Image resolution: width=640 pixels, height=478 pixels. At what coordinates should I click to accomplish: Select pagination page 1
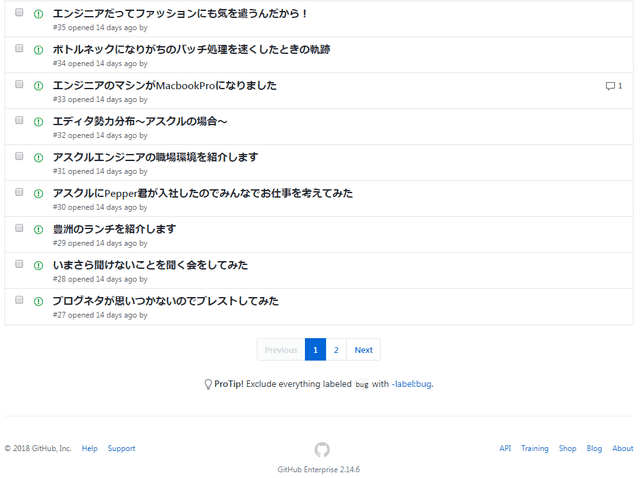click(316, 350)
